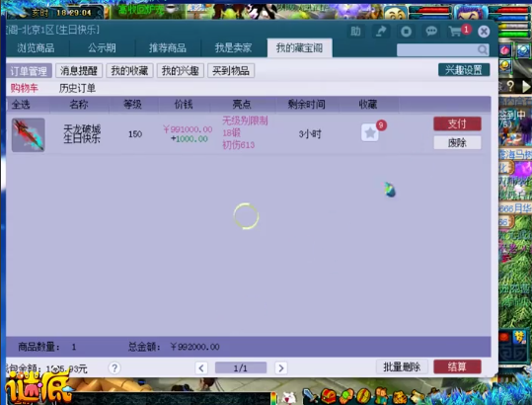The image size is (532, 405).
Task: Click the character's green experience bar
Action: point(514,34)
